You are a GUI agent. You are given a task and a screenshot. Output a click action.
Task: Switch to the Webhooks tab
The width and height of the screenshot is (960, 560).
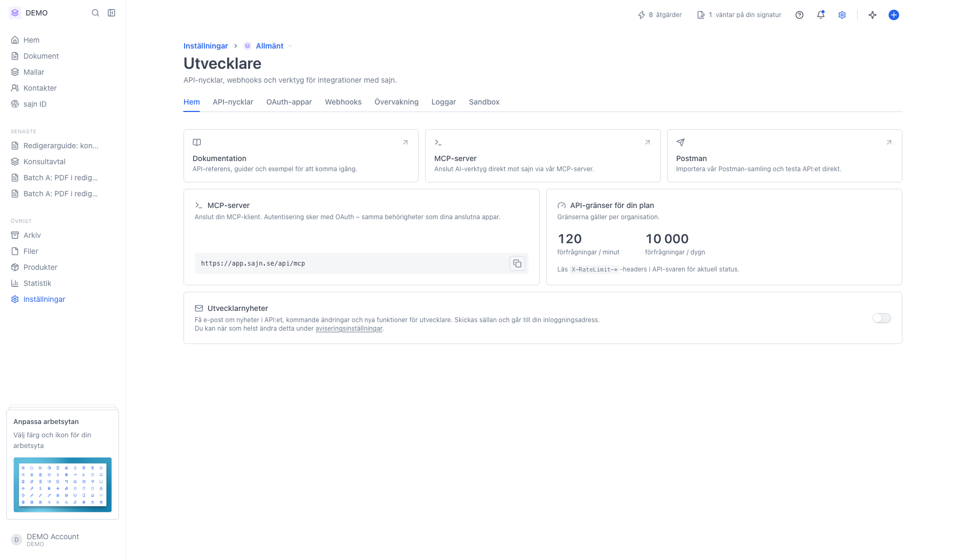[343, 102]
